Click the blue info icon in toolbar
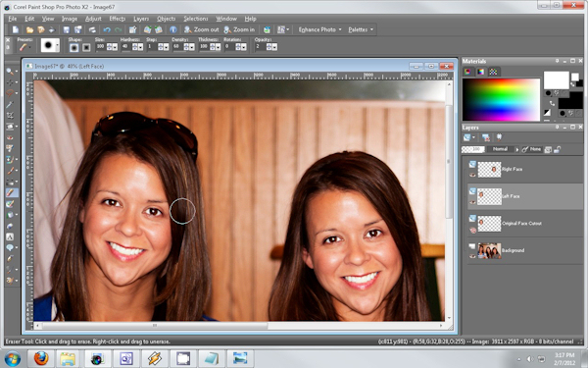 pyautogui.click(x=173, y=29)
